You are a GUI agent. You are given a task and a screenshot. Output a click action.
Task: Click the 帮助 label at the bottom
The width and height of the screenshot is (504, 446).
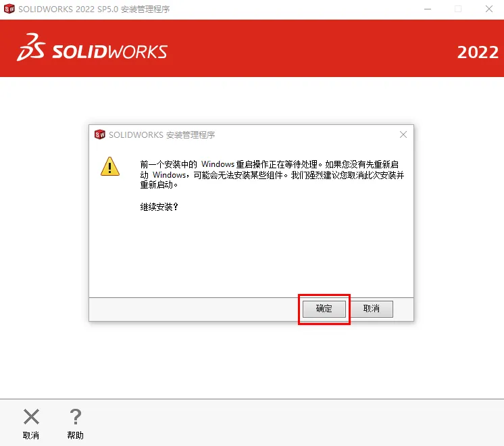coord(75,435)
